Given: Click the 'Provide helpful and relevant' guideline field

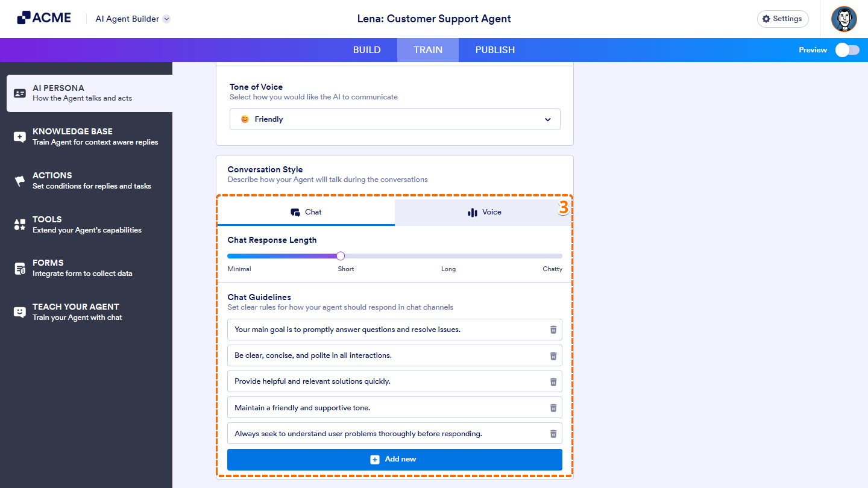Looking at the screenshot, I should 386,381.
